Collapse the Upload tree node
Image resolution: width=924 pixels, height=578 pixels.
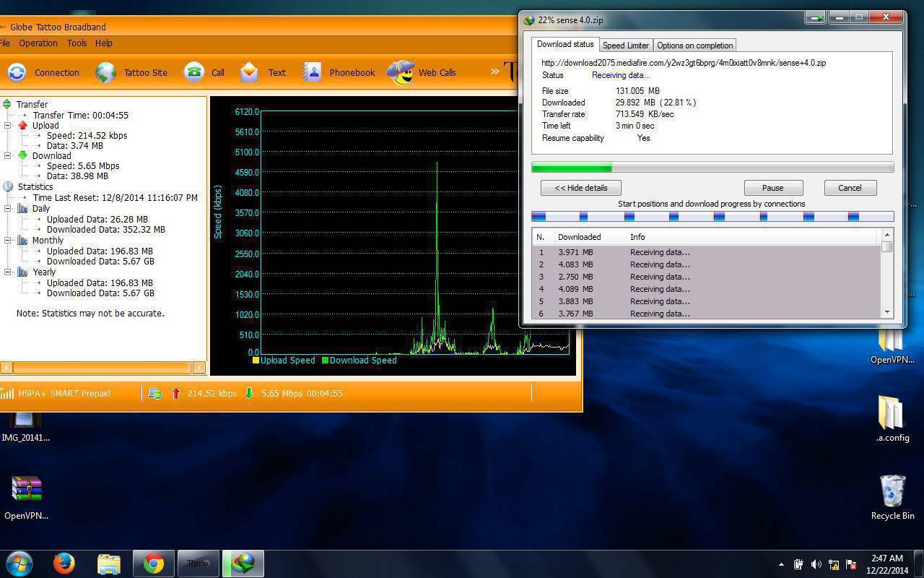pos(8,125)
